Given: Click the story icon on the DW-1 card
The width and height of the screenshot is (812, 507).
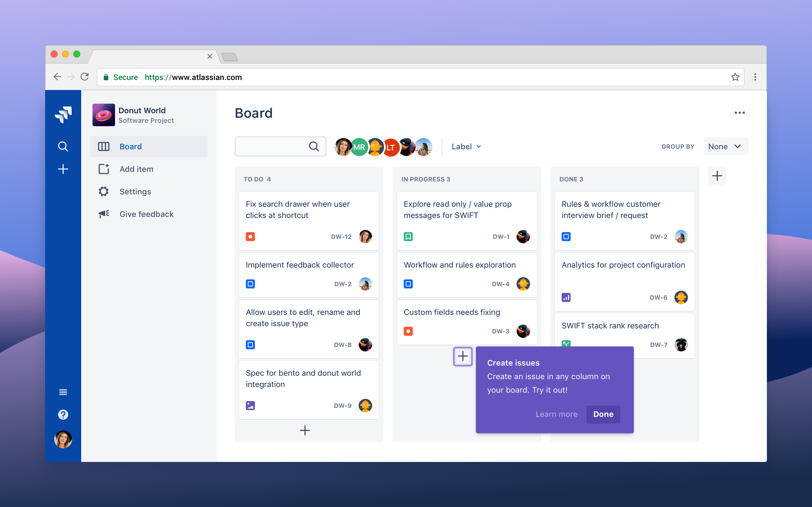Looking at the screenshot, I should (408, 236).
